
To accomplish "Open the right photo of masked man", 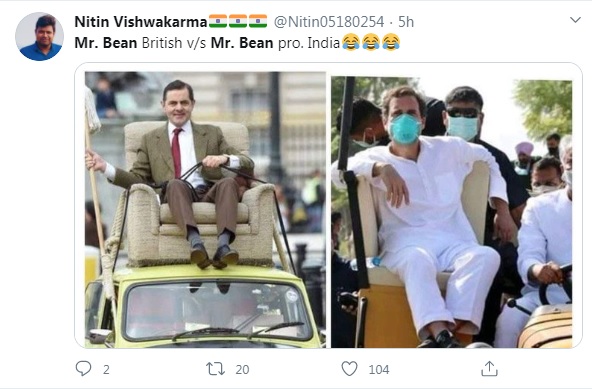I will point(452,212).
